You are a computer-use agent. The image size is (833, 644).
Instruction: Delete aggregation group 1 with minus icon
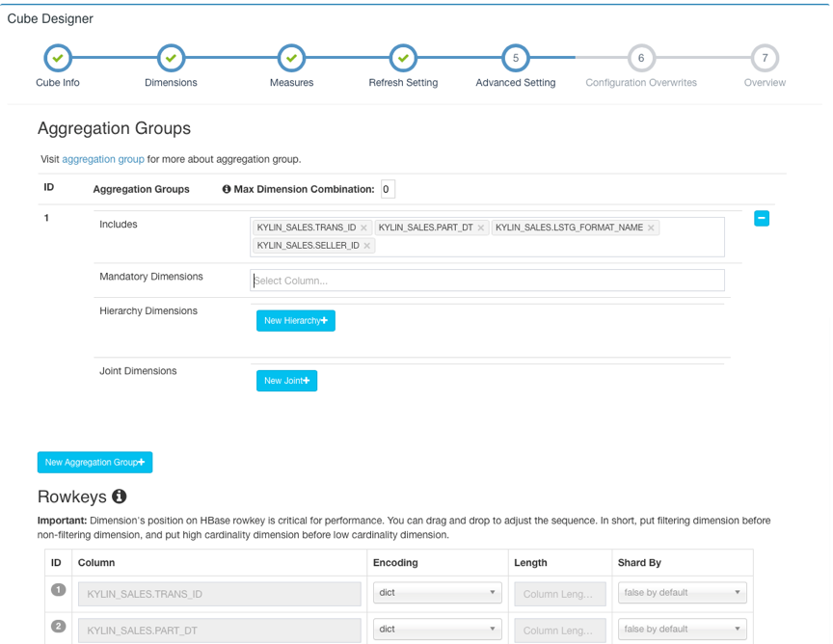pyautogui.click(x=762, y=219)
